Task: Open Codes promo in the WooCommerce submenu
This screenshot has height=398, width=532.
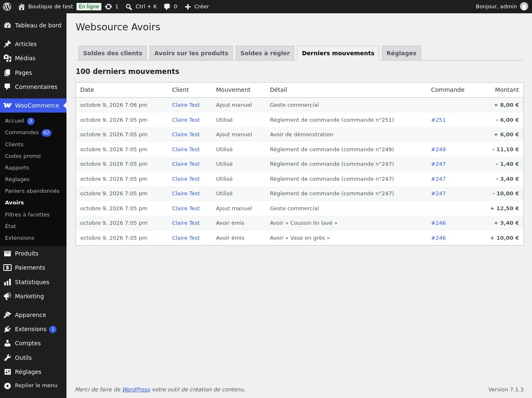Action: [x=23, y=156]
